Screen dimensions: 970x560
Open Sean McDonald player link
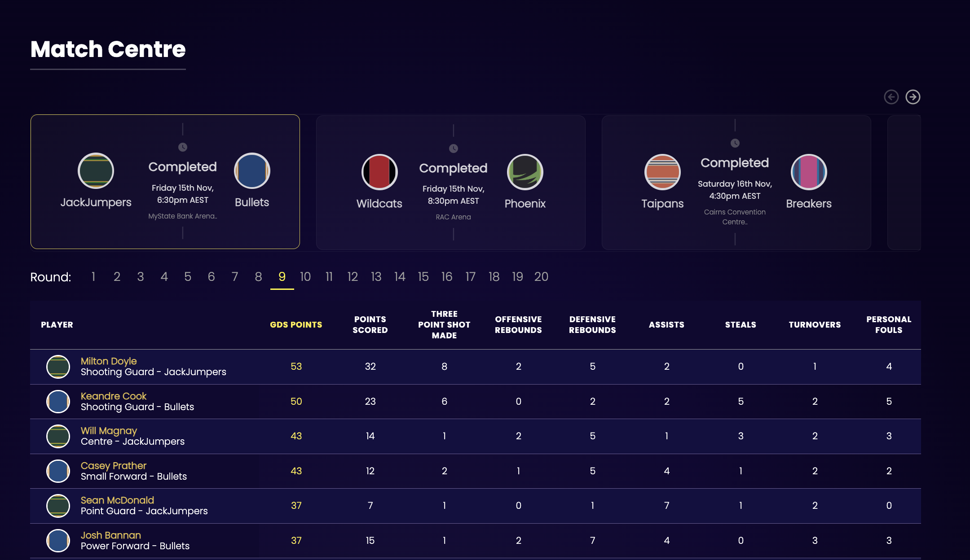coord(117,500)
